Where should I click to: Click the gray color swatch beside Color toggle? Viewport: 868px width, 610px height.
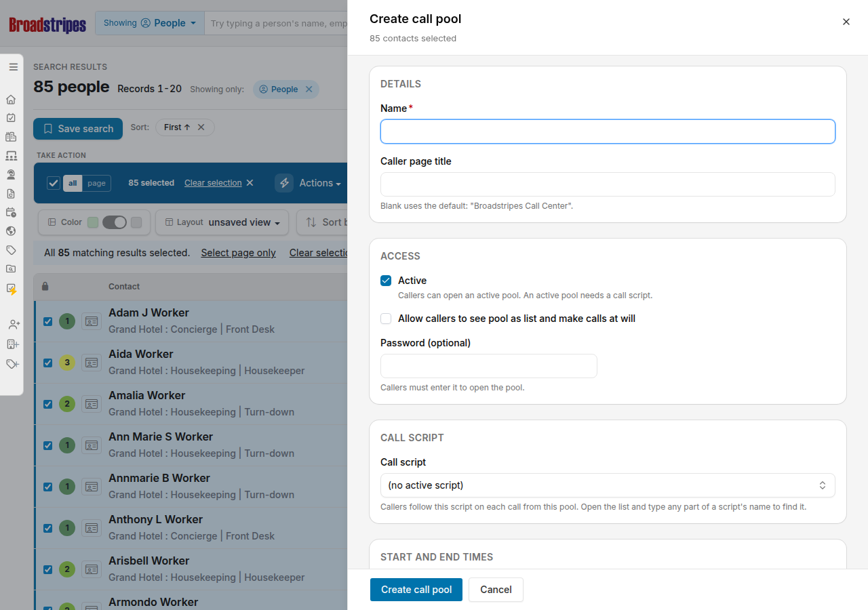pos(136,222)
